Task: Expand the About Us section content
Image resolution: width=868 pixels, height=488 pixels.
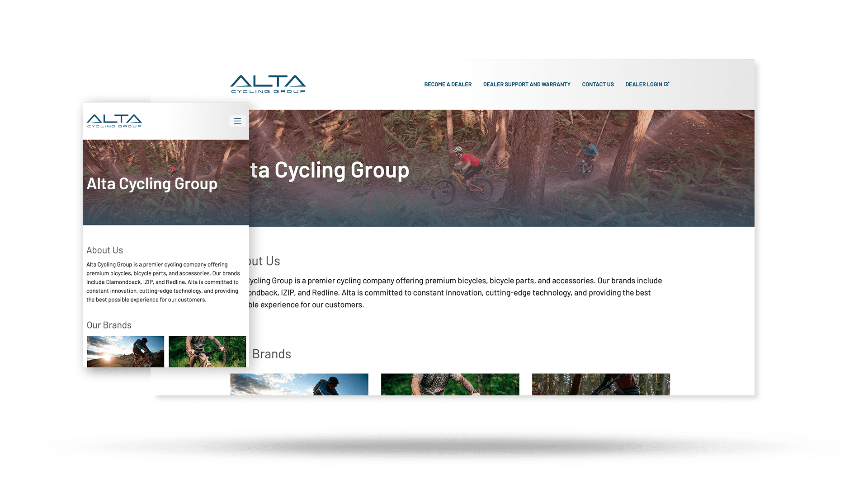Action: click(104, 250)
